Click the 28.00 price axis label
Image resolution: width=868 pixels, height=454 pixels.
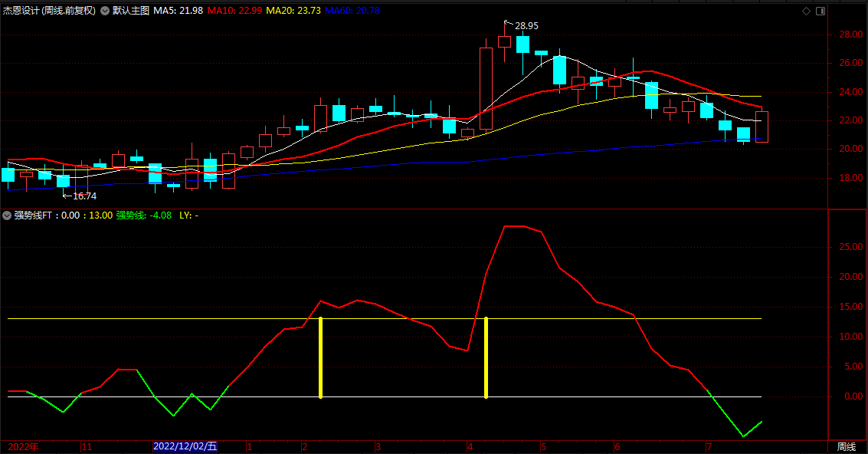pyautogui.click(x=851, y=35)
